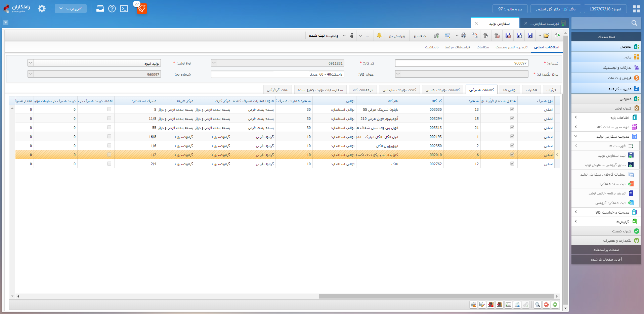Toggle 'اعمال درصد مصرف' checkbox for item 002010
The height and width of the screenshot is (314, 644).
[109, 155]
